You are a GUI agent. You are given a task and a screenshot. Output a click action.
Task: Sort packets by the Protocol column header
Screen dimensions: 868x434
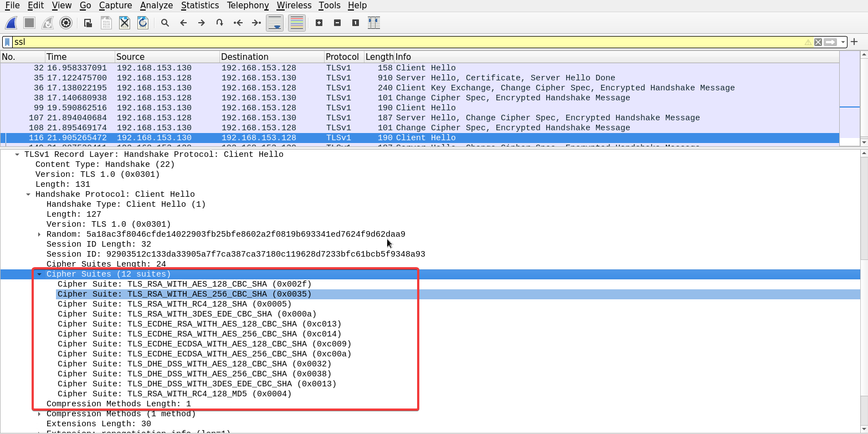coord(342,57)
